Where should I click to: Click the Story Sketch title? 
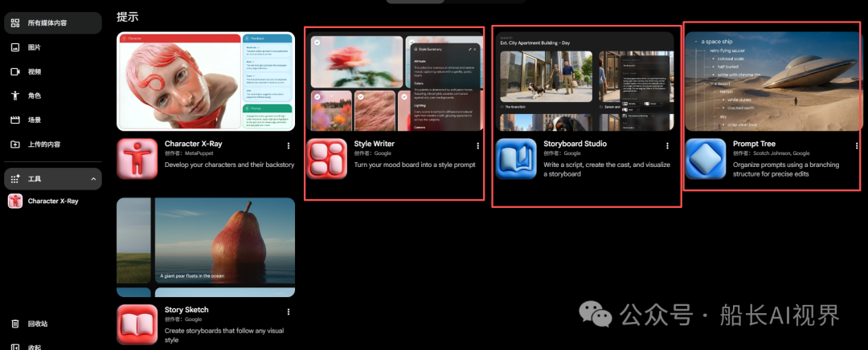click(186, 310)
